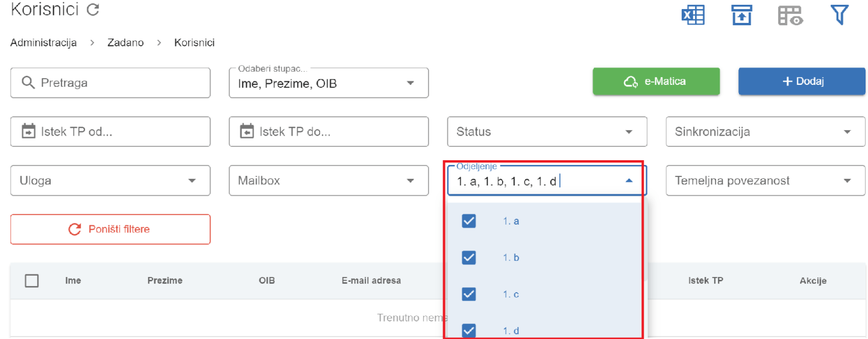Click the blue Dodaj button
The height and width of the screenshot is (339, 868).
[x=802, y=81]
